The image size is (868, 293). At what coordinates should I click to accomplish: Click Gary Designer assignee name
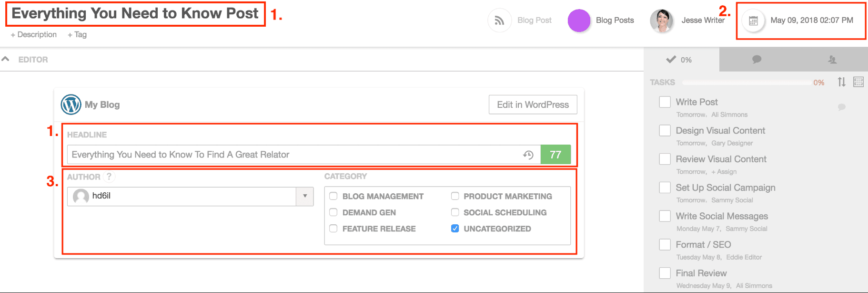tap(732, 143)
